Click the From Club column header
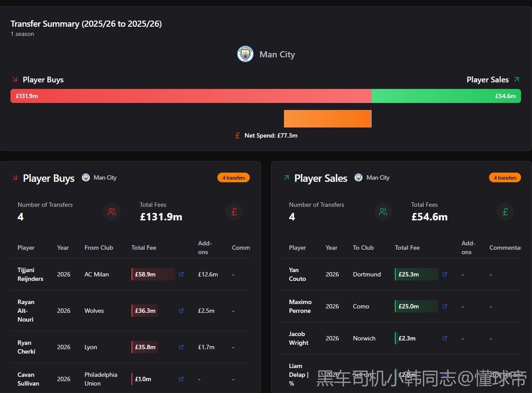Viewport: 532px width, 393px height. pyautogui.click(x=99, y=248)
